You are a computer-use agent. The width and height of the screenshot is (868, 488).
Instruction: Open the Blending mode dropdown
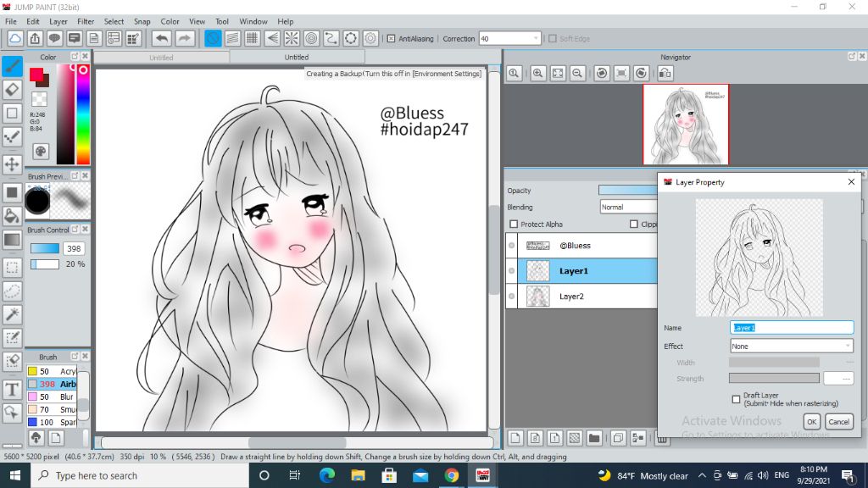628,207
